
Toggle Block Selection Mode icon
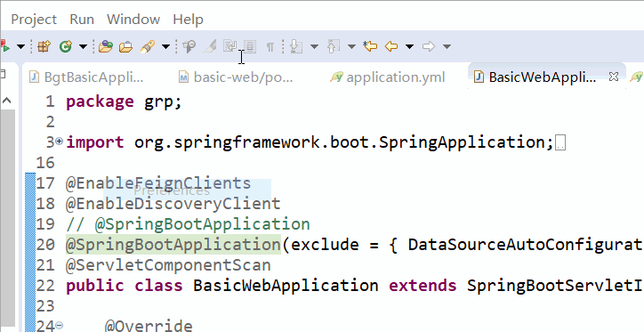(x=250, y=46)
